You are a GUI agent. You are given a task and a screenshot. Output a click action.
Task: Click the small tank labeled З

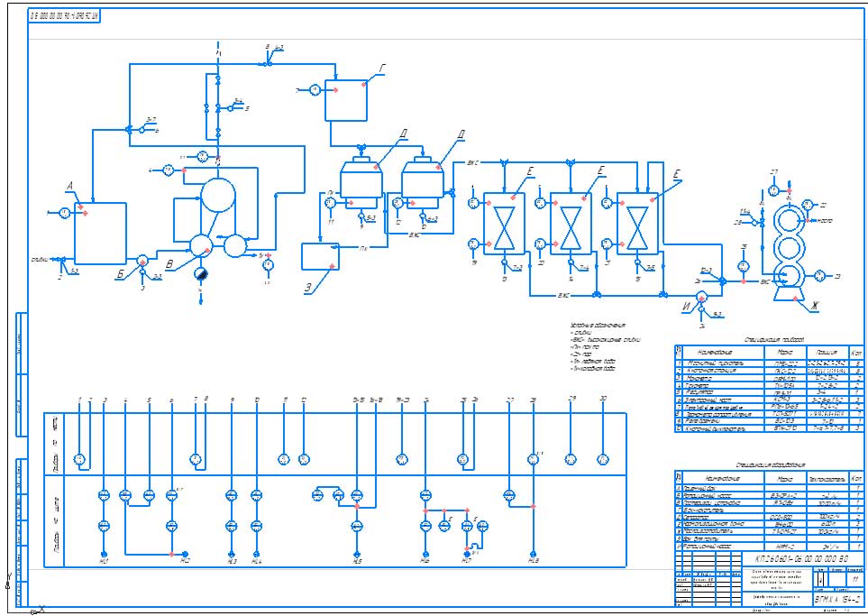click(x=320, y=256)
